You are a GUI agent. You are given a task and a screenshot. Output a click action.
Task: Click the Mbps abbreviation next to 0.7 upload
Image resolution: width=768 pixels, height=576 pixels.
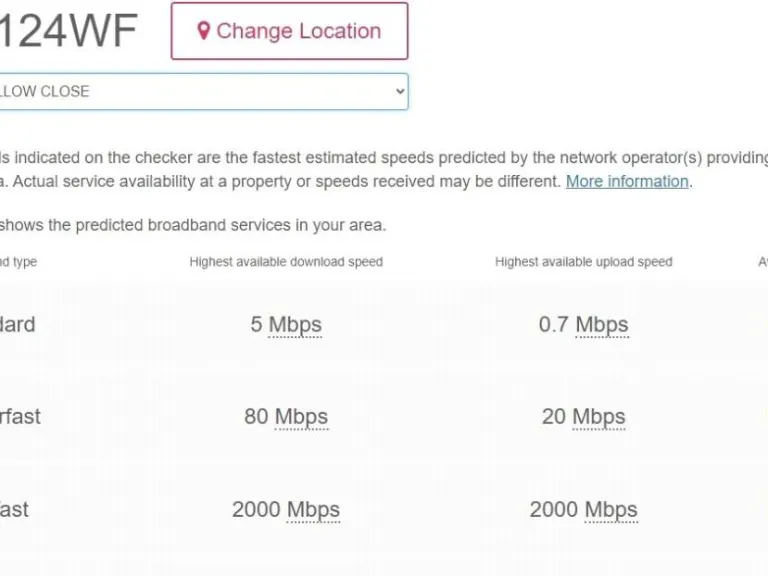point(601,325)
